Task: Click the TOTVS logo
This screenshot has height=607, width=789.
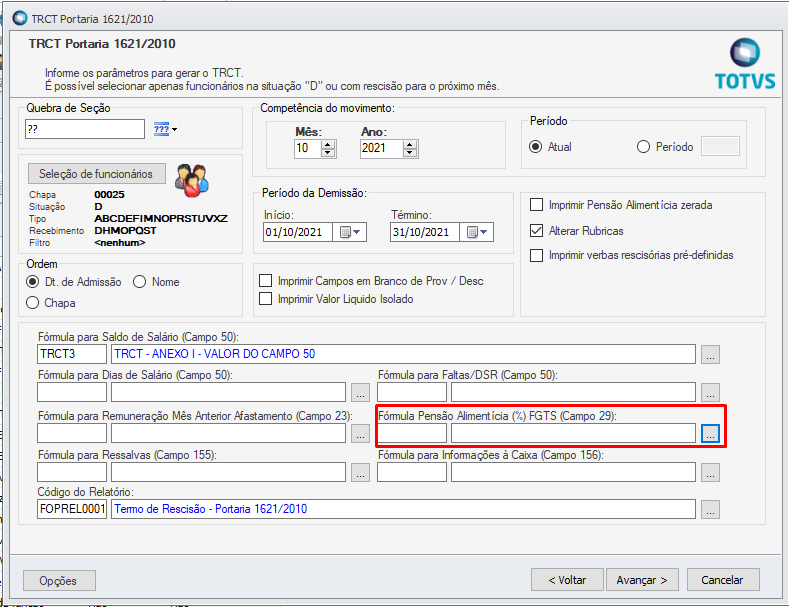Action: pos(745,64)
